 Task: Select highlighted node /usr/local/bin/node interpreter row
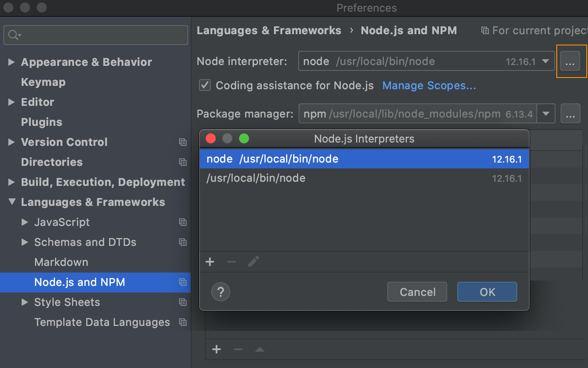pyautogui.click(x=364, y=159)
